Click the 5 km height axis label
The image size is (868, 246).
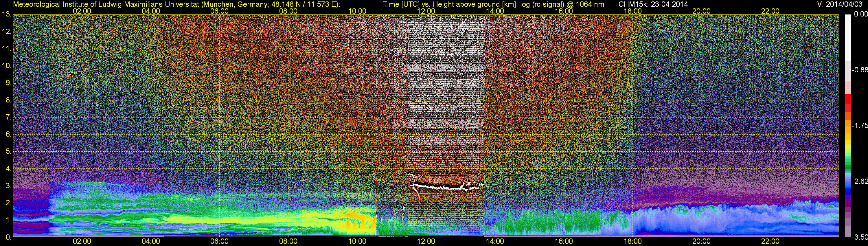tap(8, 152)
